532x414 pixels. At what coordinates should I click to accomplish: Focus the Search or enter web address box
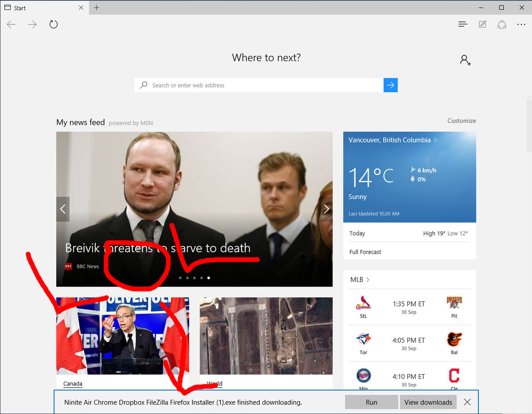point(259,85)
